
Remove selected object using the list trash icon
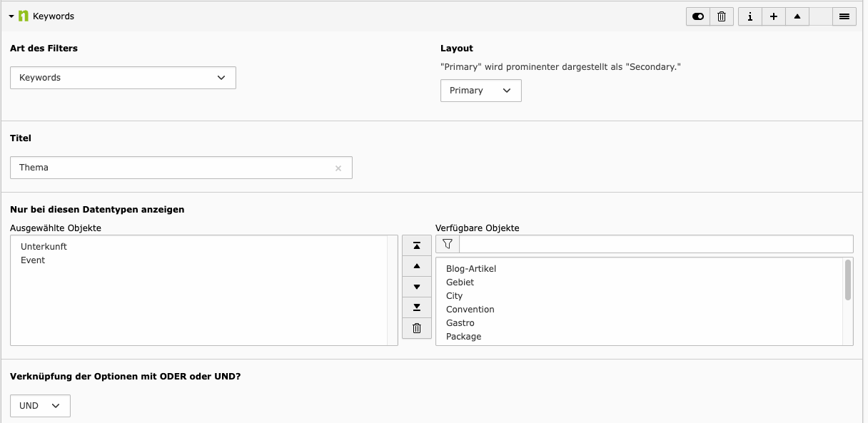tap(417, 328)
